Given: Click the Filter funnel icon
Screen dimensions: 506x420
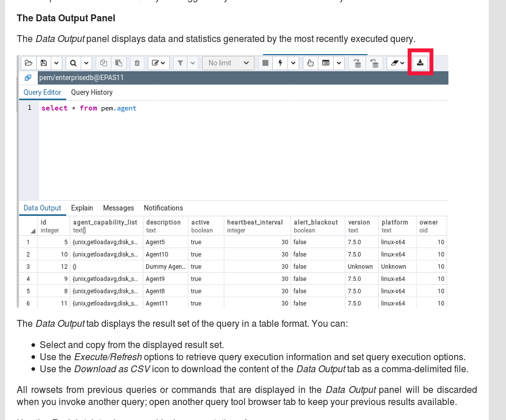Looking at the screenshot, I should tap(180, 63).
